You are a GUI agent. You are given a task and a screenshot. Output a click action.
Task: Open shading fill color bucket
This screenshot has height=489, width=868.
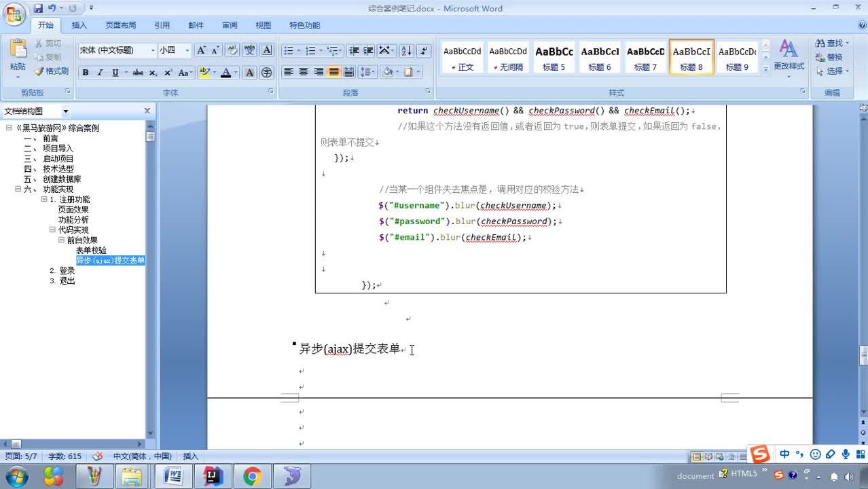pos(388,71)
